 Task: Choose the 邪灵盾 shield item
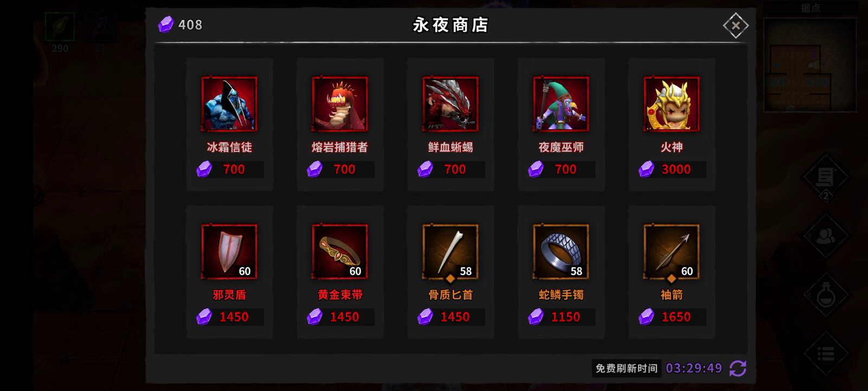tap(229, 251)
